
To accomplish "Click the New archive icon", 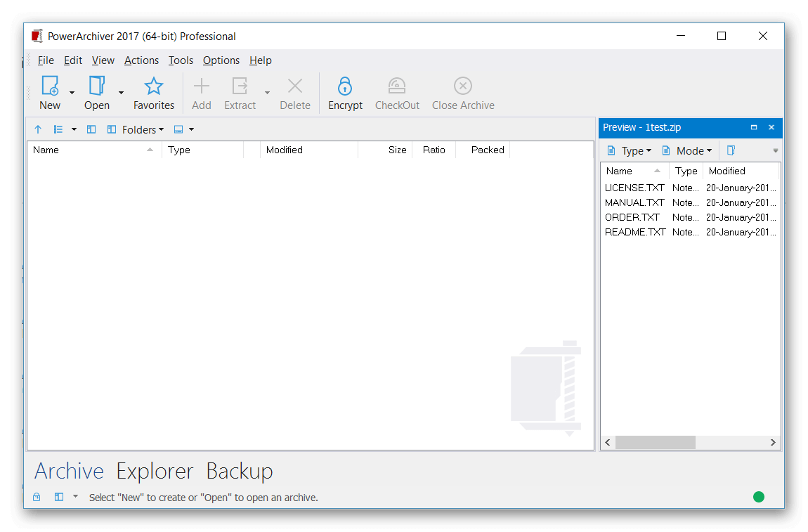I will [x=50, y=86].
